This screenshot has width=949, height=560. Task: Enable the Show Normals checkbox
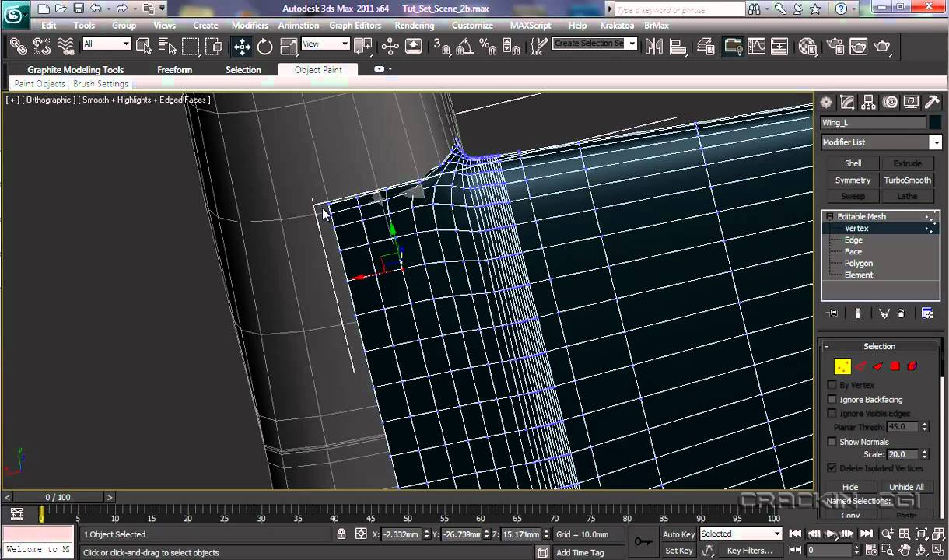832,441
